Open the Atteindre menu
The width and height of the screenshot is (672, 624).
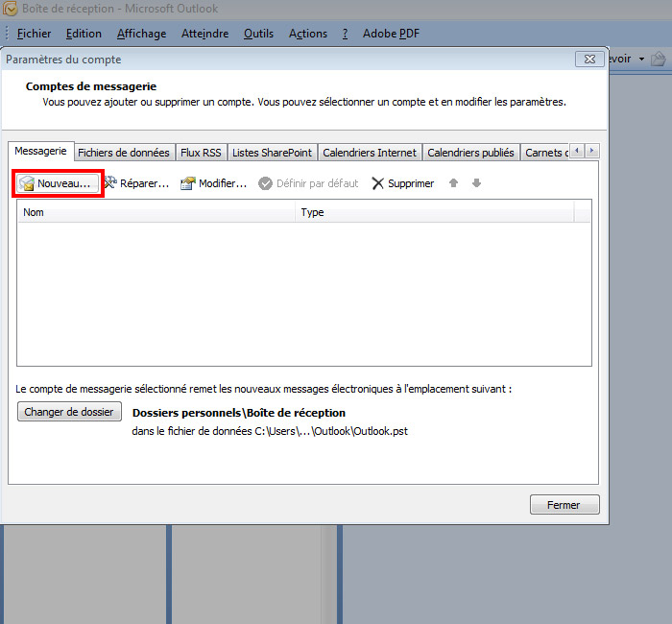point(204,34)
